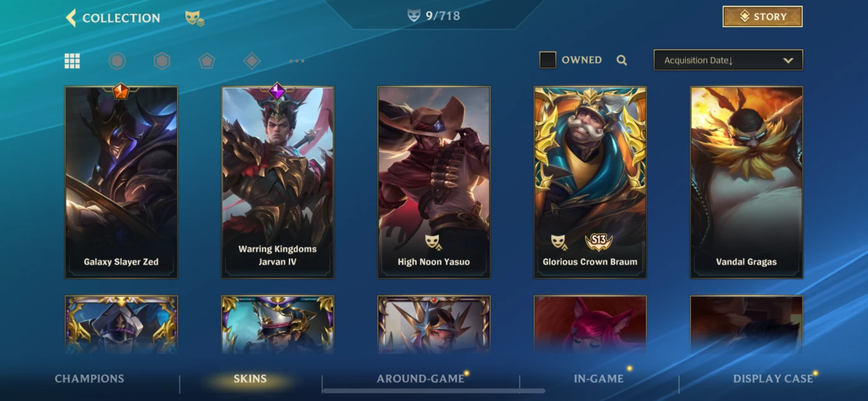Enable the Owned checkbox
Screen dimensions: 868x401
(x=547, y=60)
